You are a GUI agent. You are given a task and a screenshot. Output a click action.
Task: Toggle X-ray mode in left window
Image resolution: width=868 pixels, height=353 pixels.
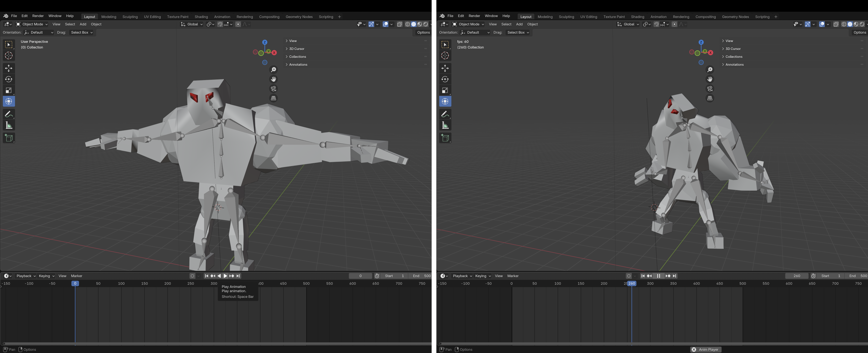click(x=400, y=24)
